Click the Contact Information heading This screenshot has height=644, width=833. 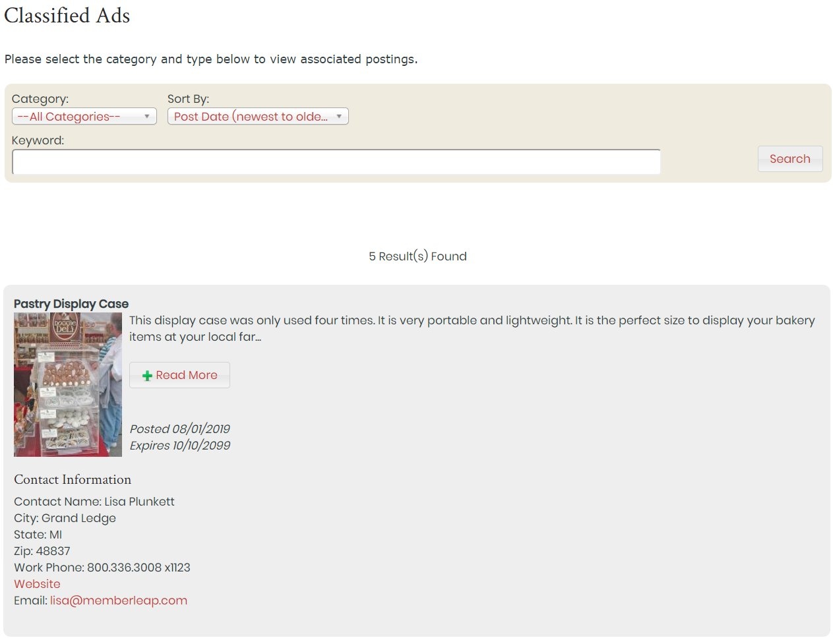click(x=73, y=479)
